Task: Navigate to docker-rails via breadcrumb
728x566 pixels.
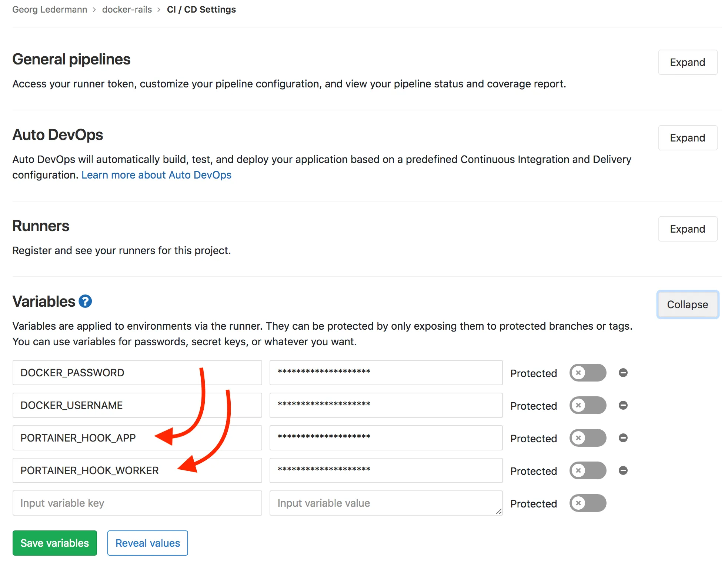Action: [x=127, y=9]
